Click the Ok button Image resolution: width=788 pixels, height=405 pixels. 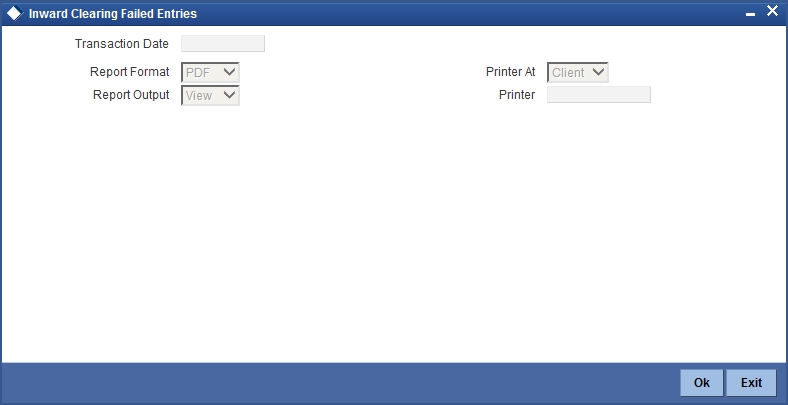pos(702,383)
